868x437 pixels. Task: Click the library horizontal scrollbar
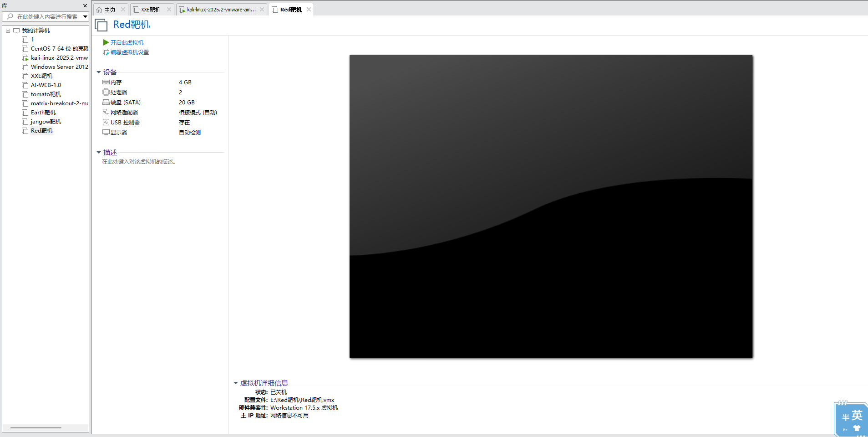click(36, 428)
